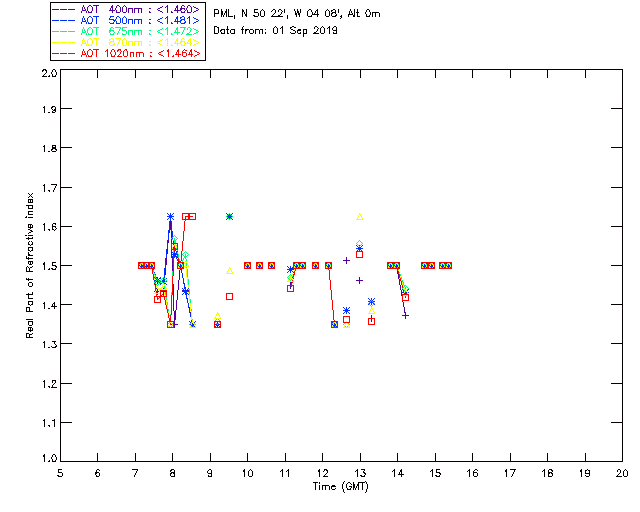Click the 'Real Part of Refractive index' axis label
The width and height of the screenshot is (640, 512).
point(29,265)
